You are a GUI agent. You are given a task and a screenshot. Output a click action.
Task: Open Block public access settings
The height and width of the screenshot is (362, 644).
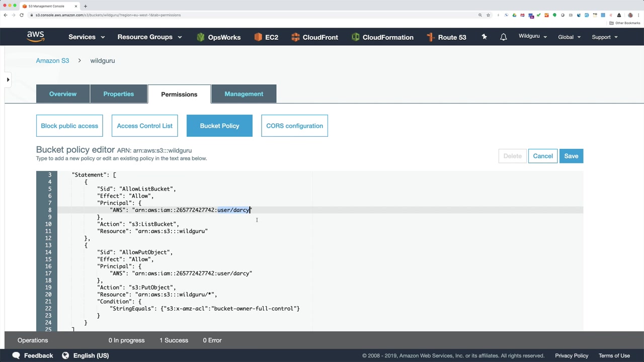pos(69,126)
